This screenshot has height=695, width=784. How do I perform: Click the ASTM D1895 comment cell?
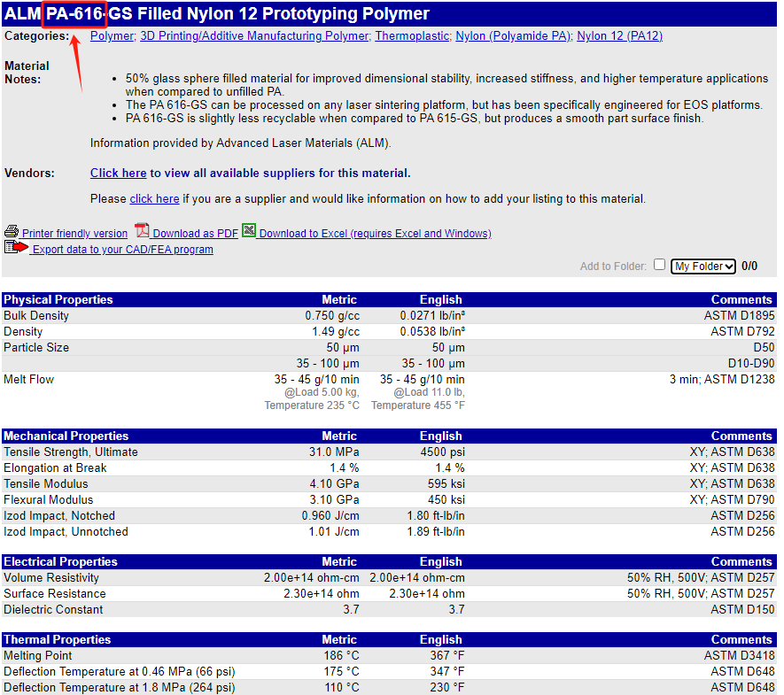click(x=740, y=316)
